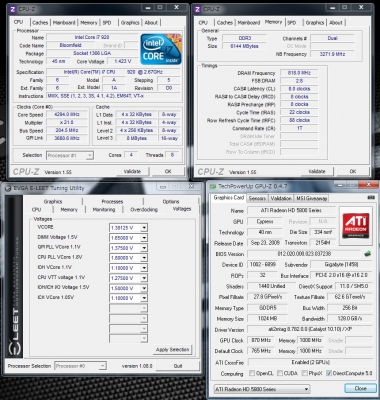Click the Intel Core i7 logo badge
380x400 pixels.
(x=161, y=49)
